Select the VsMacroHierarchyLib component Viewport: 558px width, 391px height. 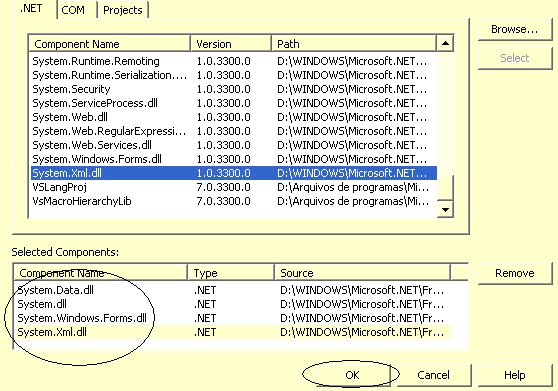[233, 201]
